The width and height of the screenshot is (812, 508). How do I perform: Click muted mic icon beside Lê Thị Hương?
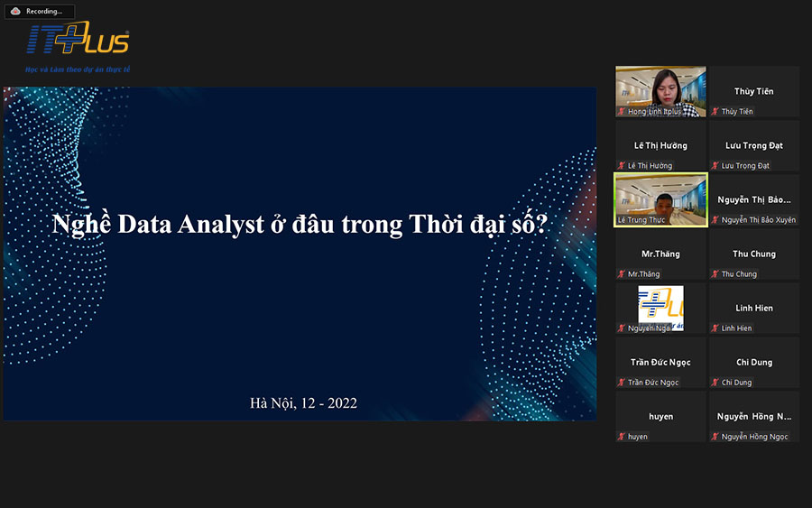622,166
